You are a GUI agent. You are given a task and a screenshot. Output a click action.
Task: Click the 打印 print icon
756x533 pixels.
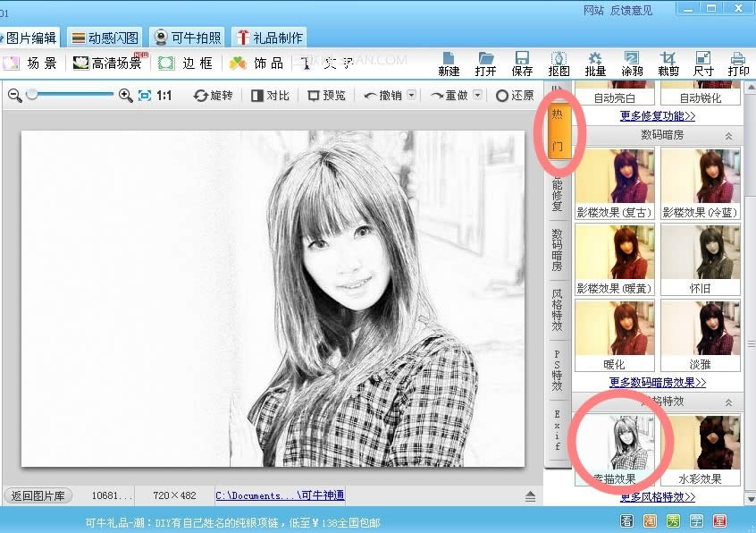[x=738, y=64]
